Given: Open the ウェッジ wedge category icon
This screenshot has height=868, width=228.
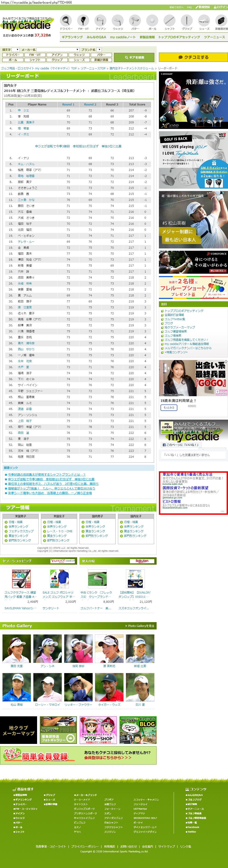Looking at the screenshot, I should pyautogui.click(x=118, y=23).
